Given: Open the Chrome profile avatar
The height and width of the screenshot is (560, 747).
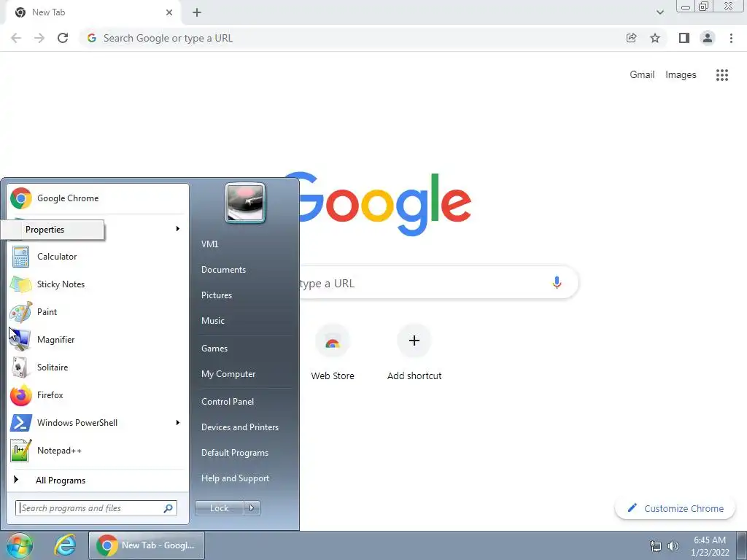Looking at the screenshot, I should (x=708, y=38).
